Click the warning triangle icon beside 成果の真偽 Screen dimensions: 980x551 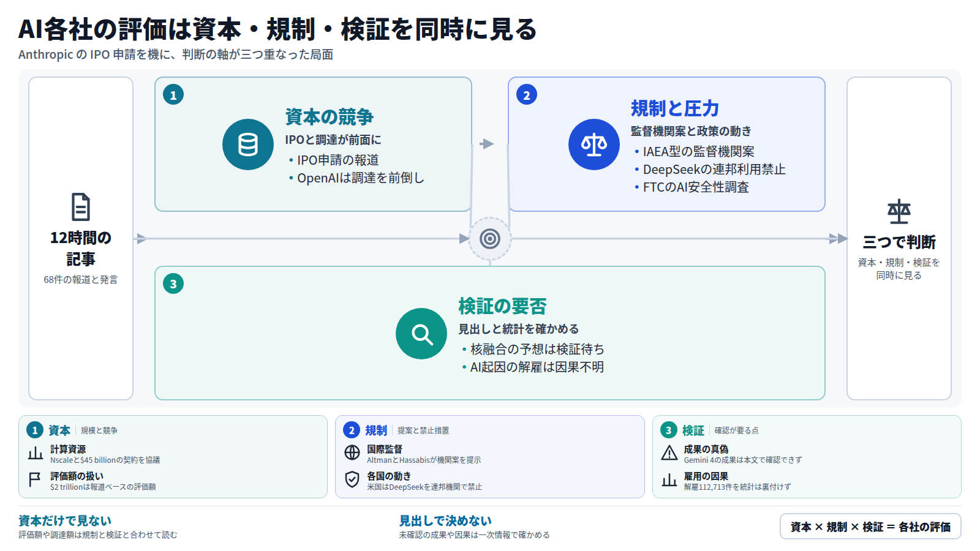(x=669, y=453)
